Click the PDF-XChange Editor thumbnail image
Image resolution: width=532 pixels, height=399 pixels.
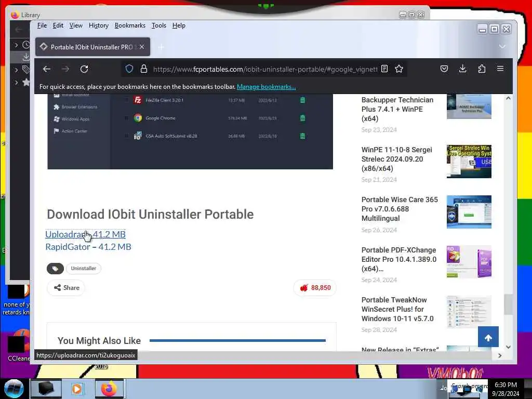(469, 262)
